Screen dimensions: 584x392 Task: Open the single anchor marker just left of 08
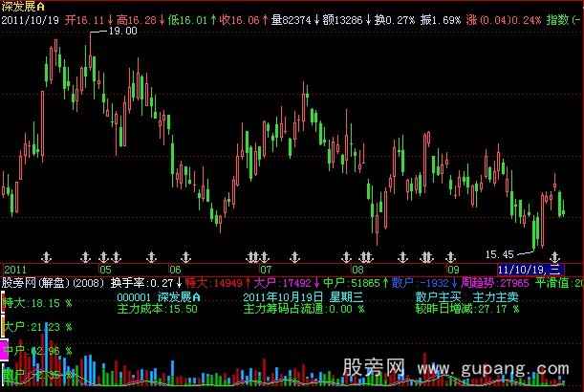[x=346, y=257]
